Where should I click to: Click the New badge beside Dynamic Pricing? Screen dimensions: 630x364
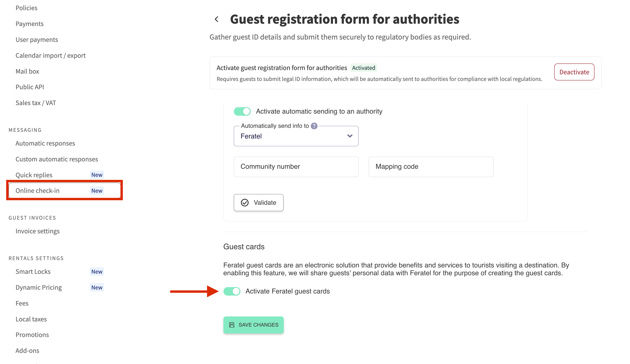coord(97,287)
